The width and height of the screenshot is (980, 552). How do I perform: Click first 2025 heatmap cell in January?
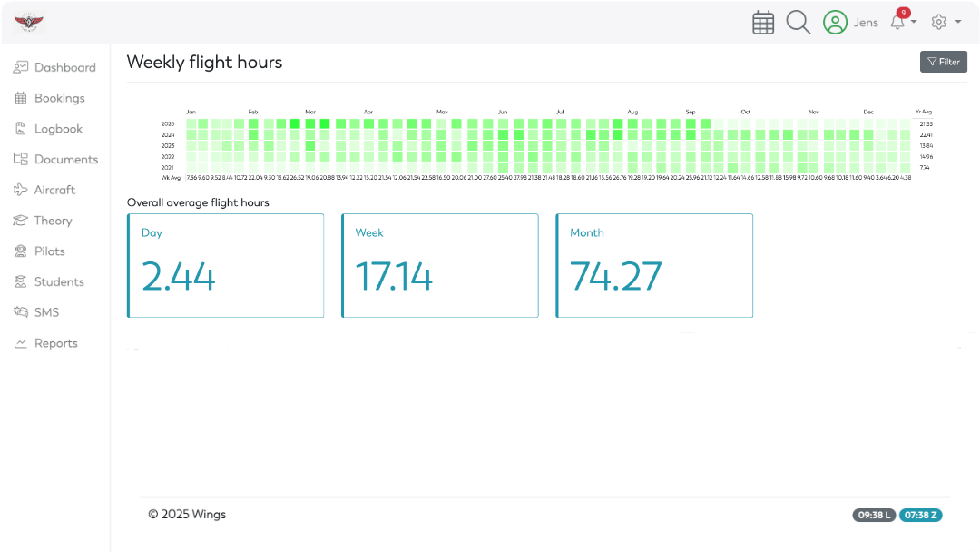pos(191,123)
